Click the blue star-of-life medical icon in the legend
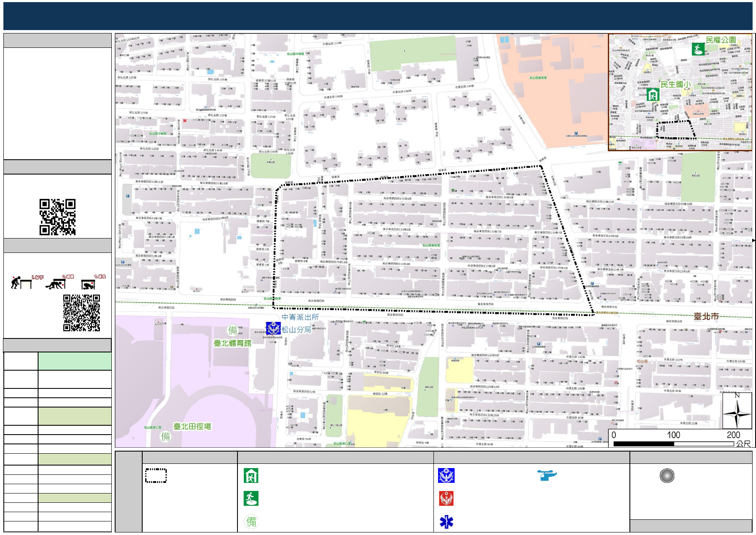The width and height of the screenshot is (756, 535). pyautogui.click(x=446, y=522)
